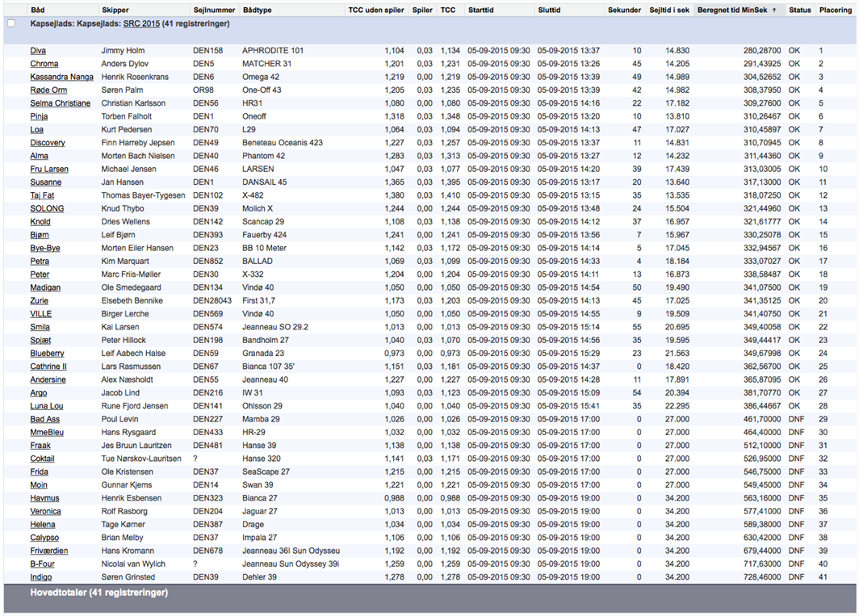
Task: Select boat type APHRODITE 101 cell
Action: pos(273,50)
